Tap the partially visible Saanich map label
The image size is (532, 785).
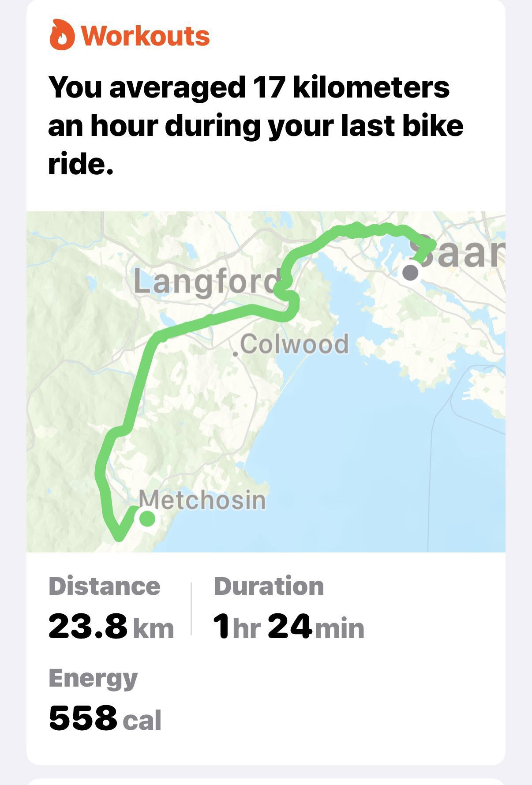[459, 252]
